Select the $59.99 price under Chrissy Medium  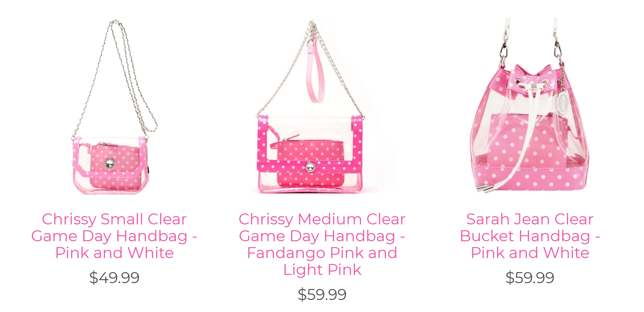point(322,294)
